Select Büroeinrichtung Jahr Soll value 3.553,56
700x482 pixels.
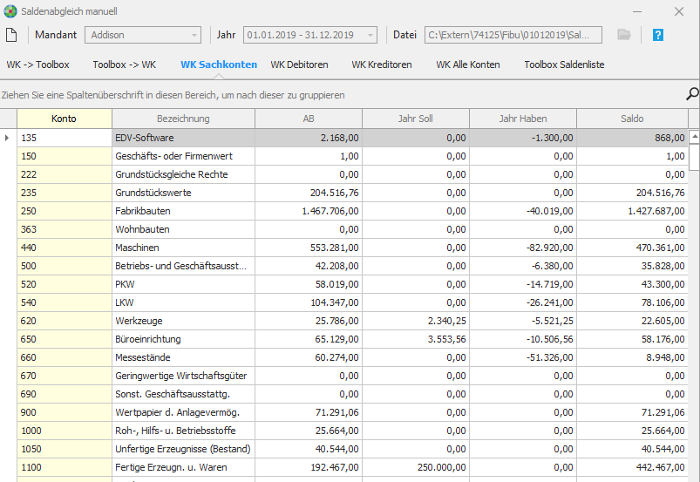coord(416,339)
